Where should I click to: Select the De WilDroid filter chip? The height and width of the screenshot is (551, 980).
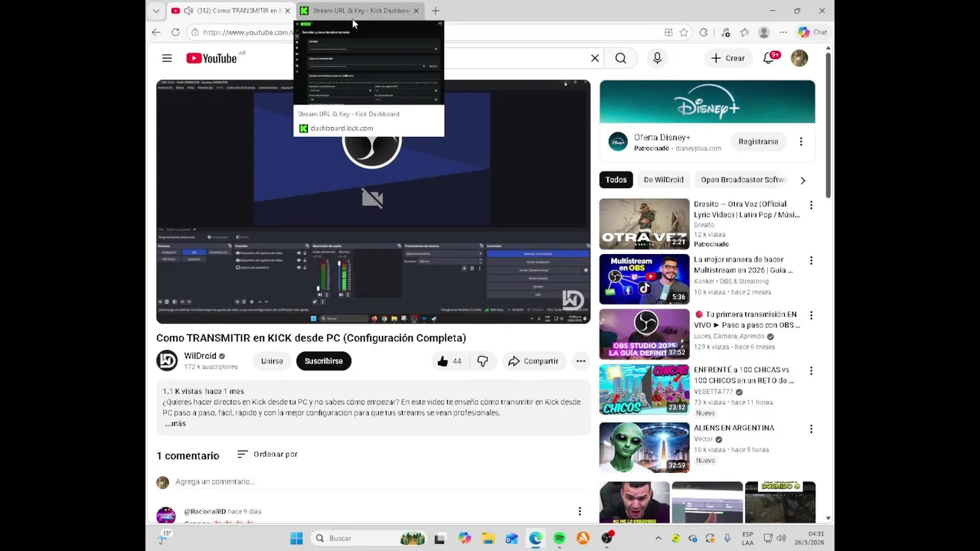pyautogui.click(x=664, y=180)
